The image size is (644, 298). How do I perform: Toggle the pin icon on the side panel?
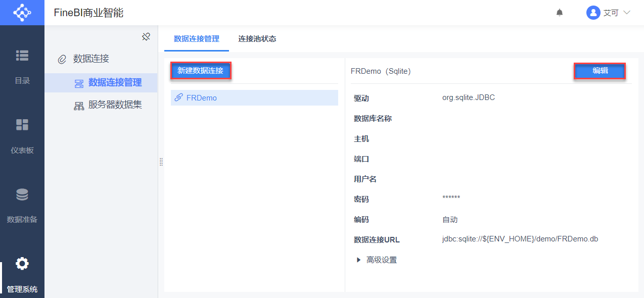(146, 37)
